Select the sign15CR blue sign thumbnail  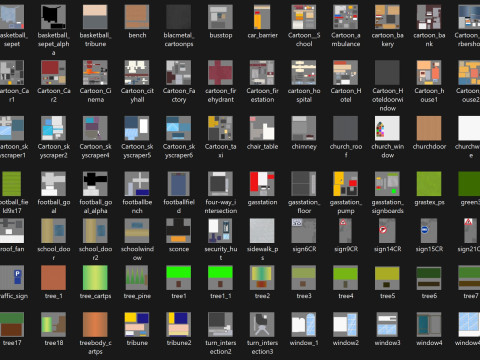point(429,231)
